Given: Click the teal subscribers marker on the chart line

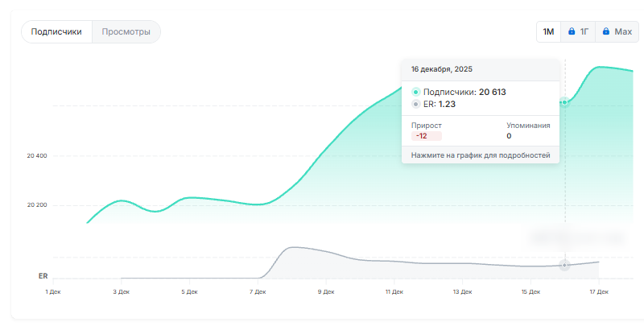Looking at the screenshot, I should pyautogui.click(x=565, y=102).
